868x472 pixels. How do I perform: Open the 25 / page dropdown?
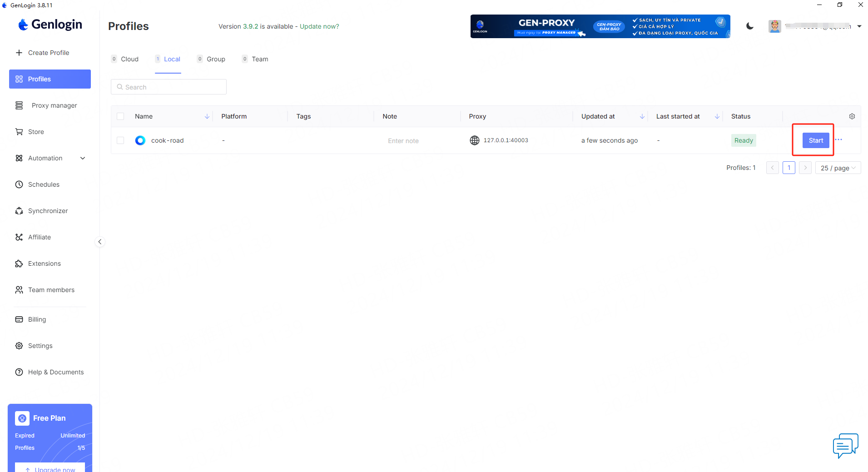(x=838, y=168)
